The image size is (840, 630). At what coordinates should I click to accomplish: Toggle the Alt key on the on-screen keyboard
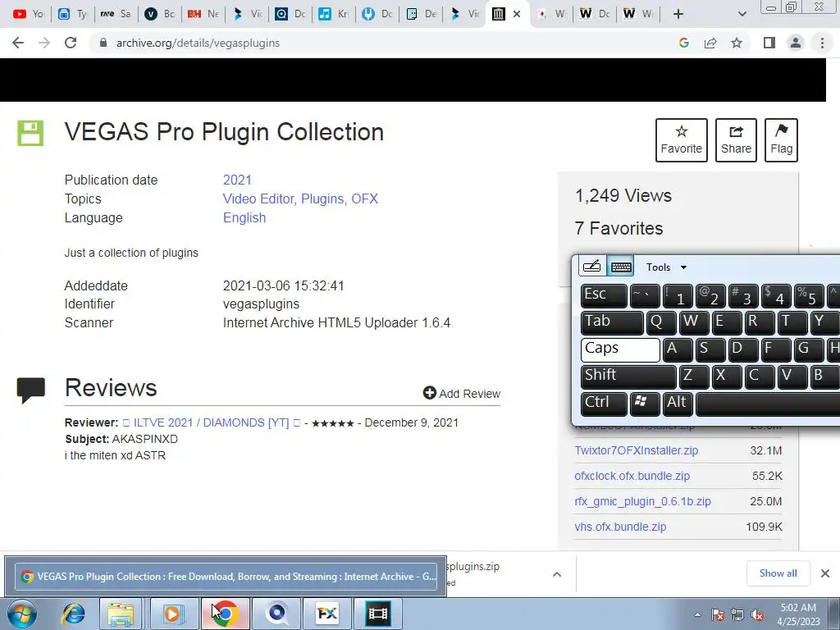[x=677, y=404]
